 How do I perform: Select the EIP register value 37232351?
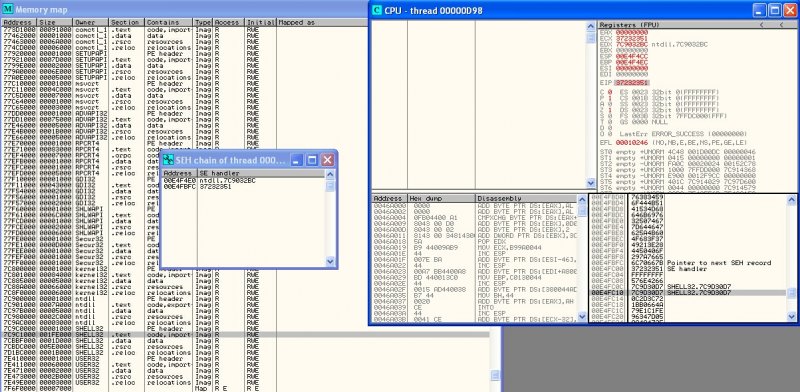tap(632, 83)
